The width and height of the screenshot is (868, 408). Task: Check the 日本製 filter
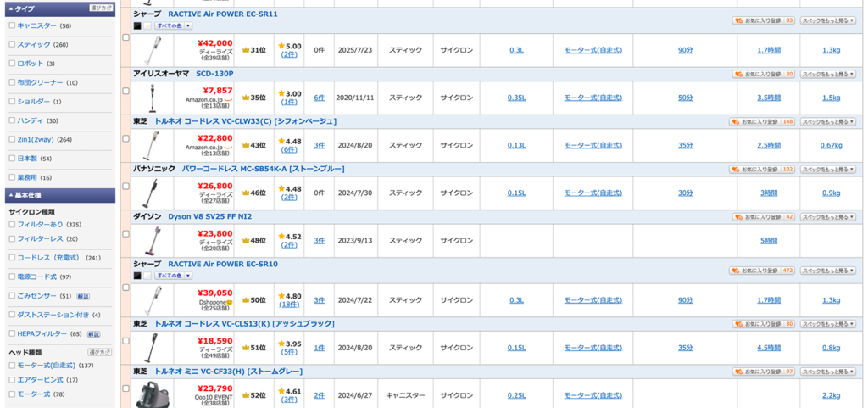12,159
